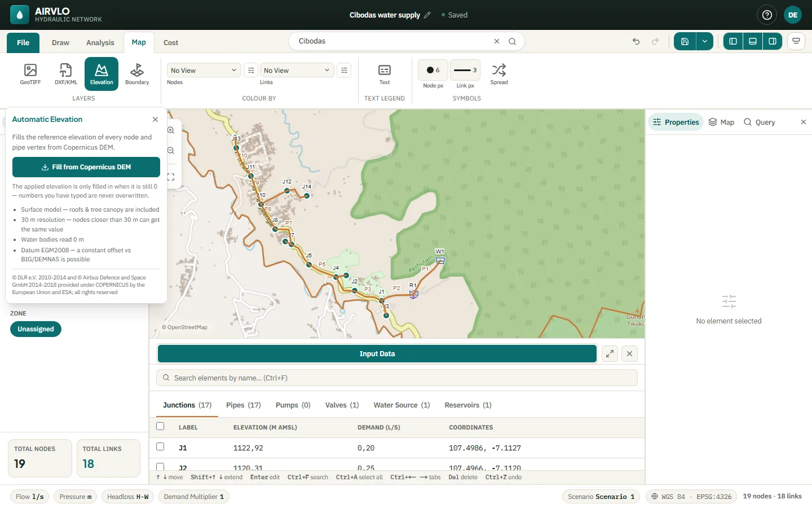Viewport: 812px width, 508px height.
Task: Adjust the Node px size control
Action: (x=433, y=70)
